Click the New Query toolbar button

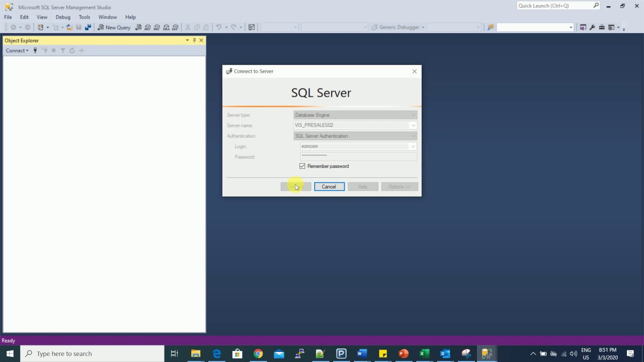[x=114, y=27]
